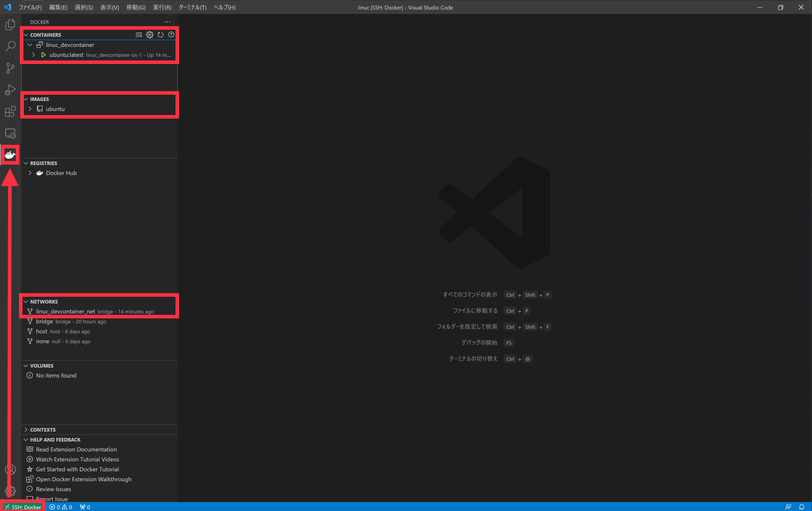Click Read Extension Documentation
This screenshot has width=812, height=511.
(x=76, y=449)
